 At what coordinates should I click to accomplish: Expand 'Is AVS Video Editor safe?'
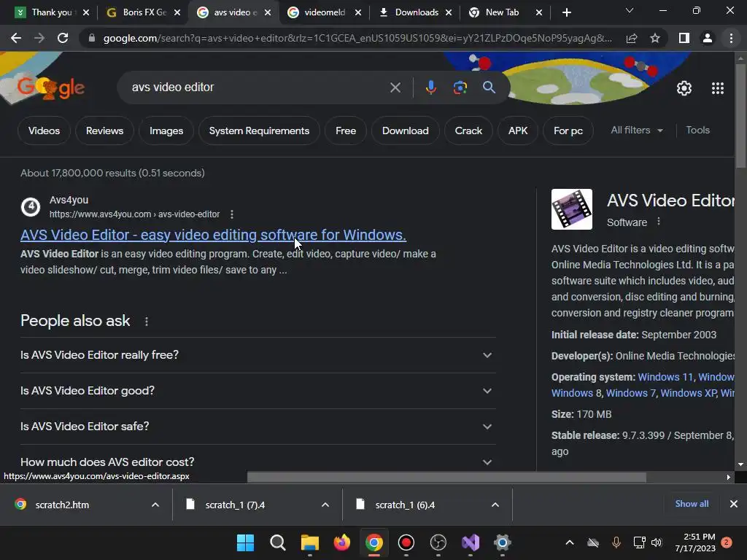[258, 427]
